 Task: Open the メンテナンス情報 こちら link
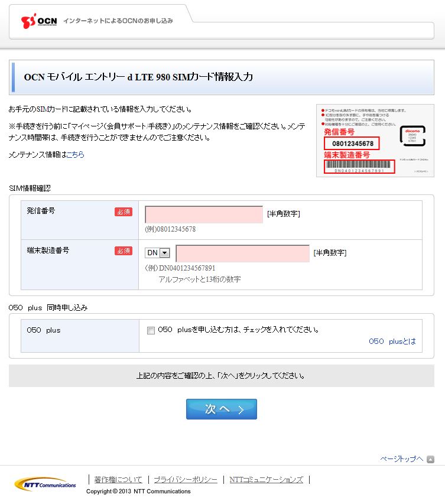pos(75,155)
